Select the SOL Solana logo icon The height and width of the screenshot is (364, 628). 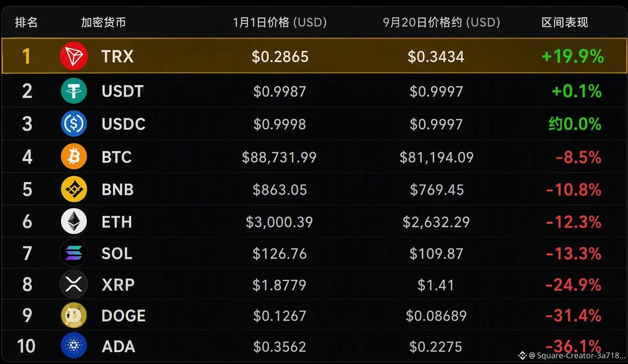tap(74, 253)
